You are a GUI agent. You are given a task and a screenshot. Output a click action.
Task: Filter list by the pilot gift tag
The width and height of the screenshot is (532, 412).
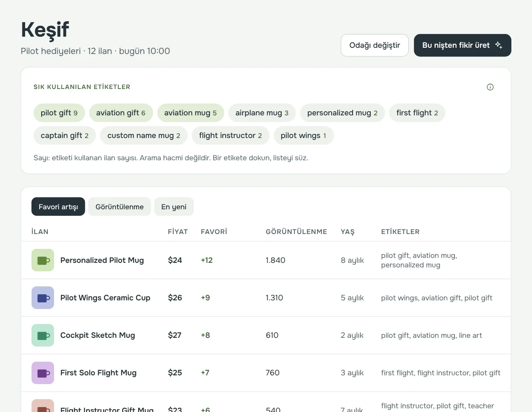click(x=59, y=113)
